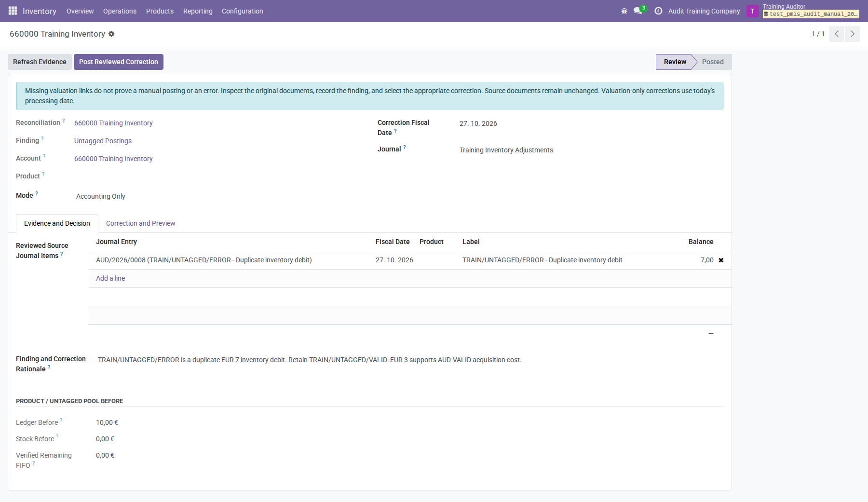Switch to Correction and Preview tab
The height and width of the screenshot is (502, 868).
point(140,223)
